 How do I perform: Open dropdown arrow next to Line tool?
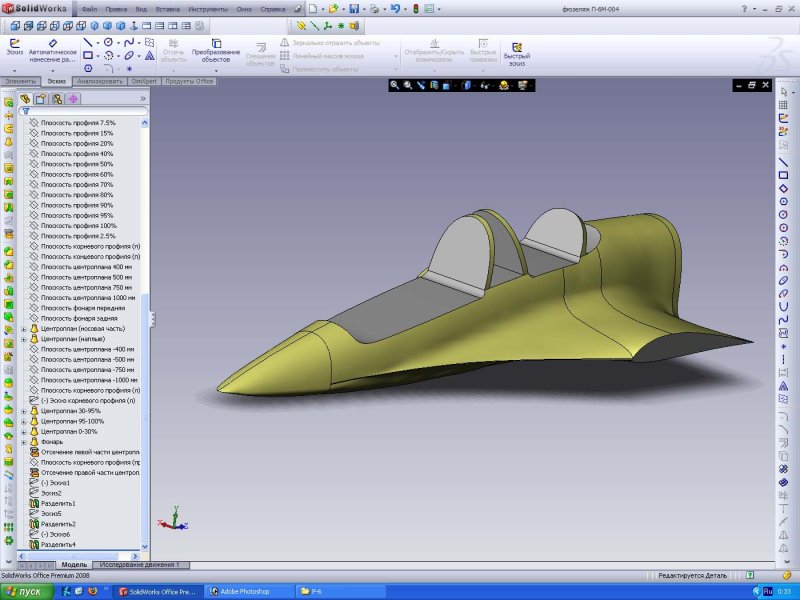coord(97,43)
